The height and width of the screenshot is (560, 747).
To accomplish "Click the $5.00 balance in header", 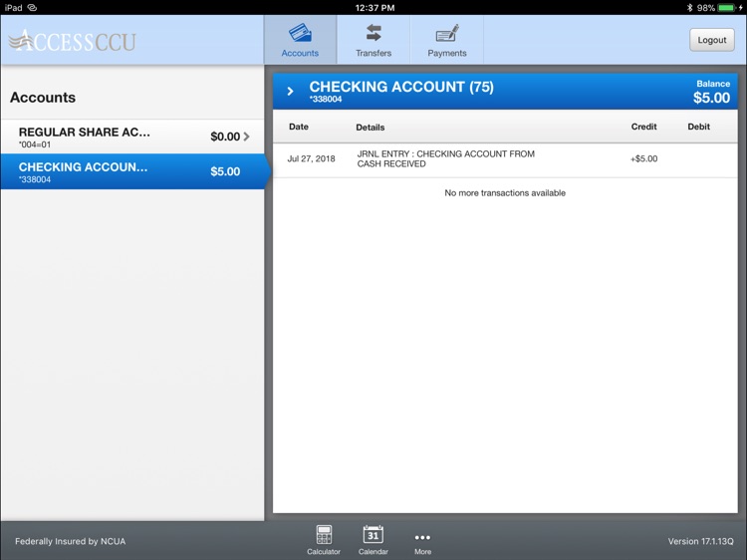I will pos(711,98).
